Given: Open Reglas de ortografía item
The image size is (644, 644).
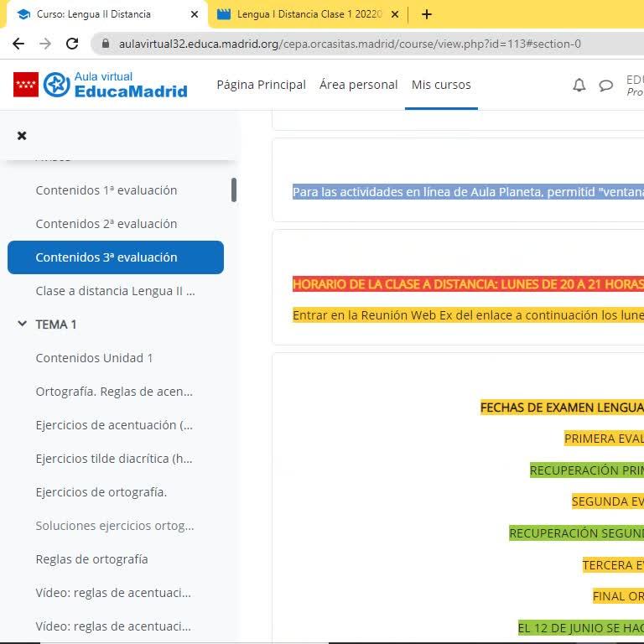Looking at the screenshot, I should click(91, 559).
